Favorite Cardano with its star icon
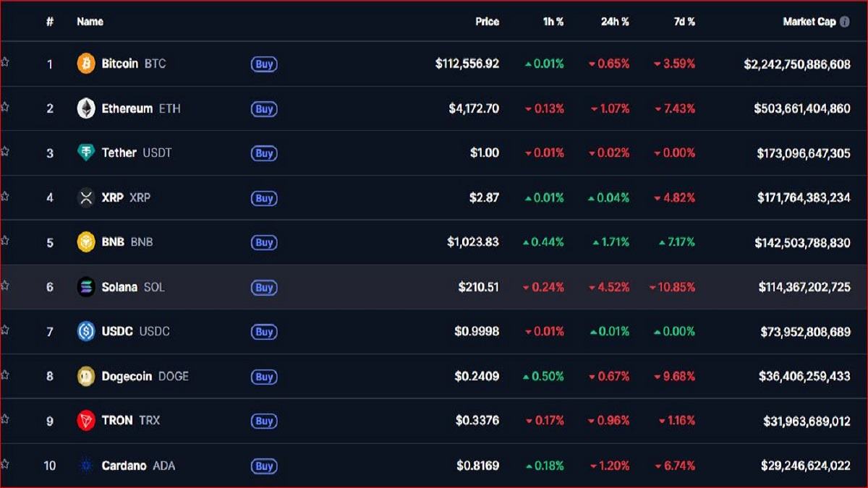This screenshot has height=488, width=868. [x=4, y=464]
